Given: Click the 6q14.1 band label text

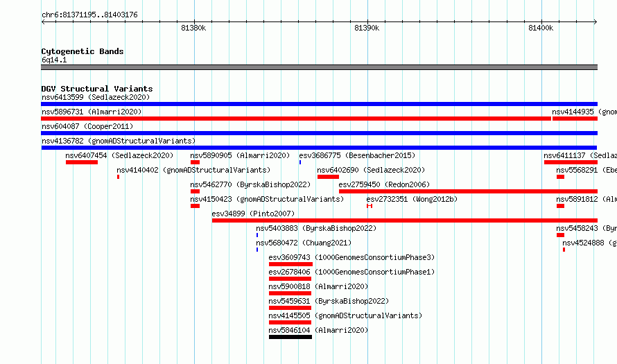Looking at the screenshot, I should (54, 60).
